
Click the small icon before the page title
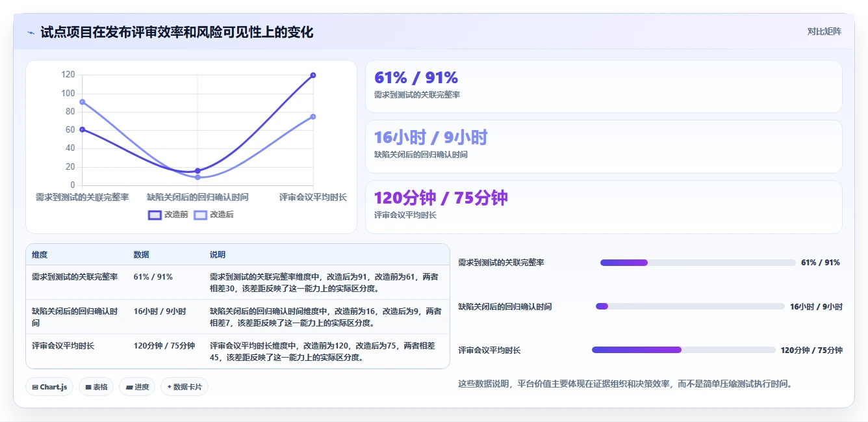31,33
